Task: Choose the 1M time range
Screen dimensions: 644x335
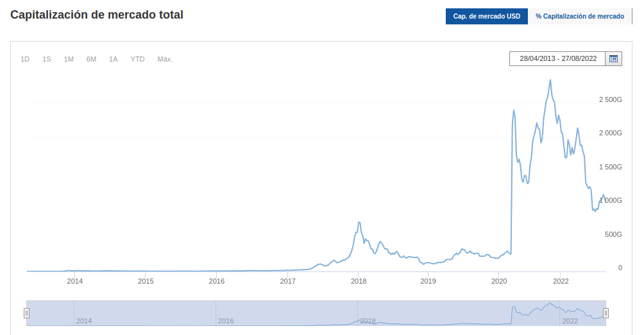Action: 69,59
